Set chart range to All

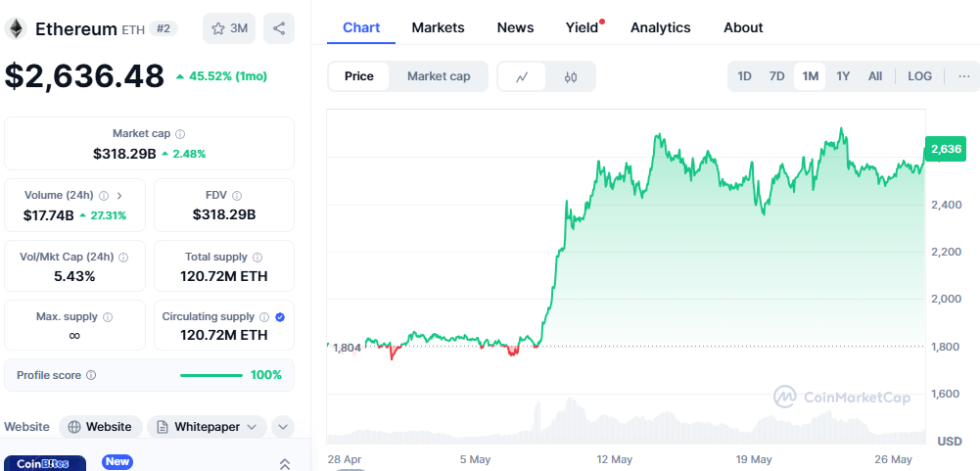875,76
